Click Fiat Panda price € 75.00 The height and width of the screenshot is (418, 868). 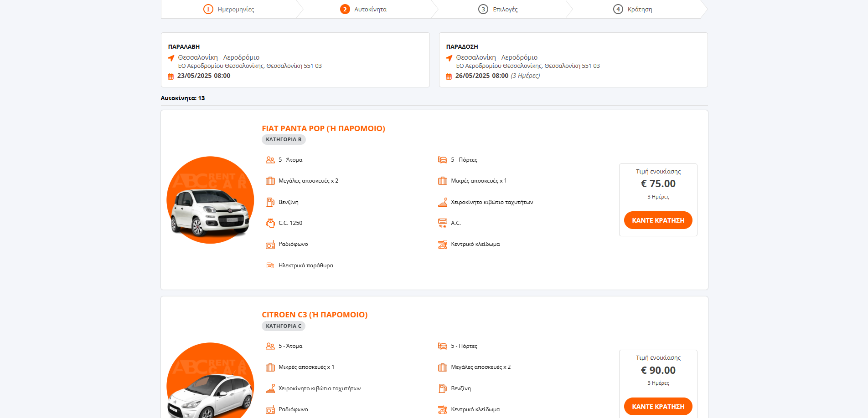pos(658,184)
